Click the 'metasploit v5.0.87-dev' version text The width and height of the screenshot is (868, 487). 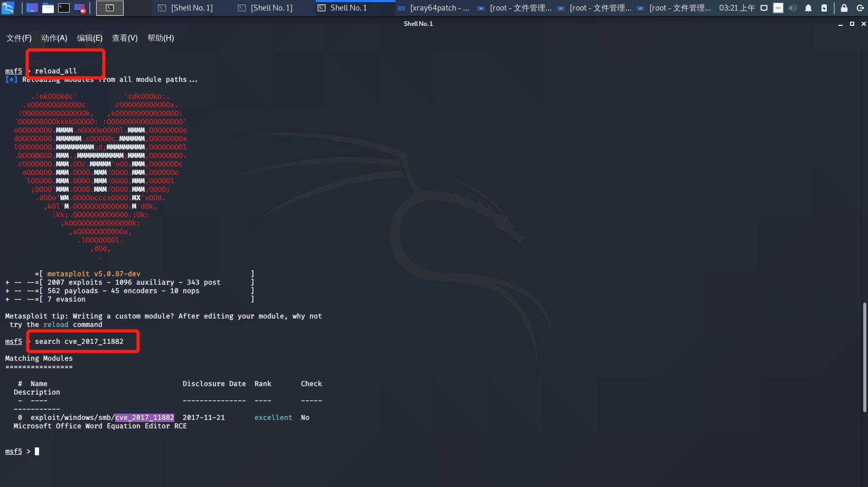click(x=94, y=274)
